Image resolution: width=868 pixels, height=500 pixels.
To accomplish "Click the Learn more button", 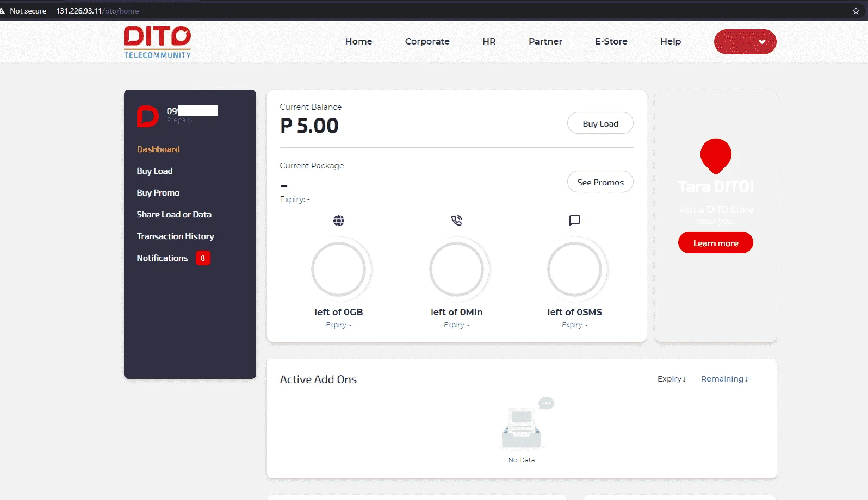I will click(x=716, y=243).
